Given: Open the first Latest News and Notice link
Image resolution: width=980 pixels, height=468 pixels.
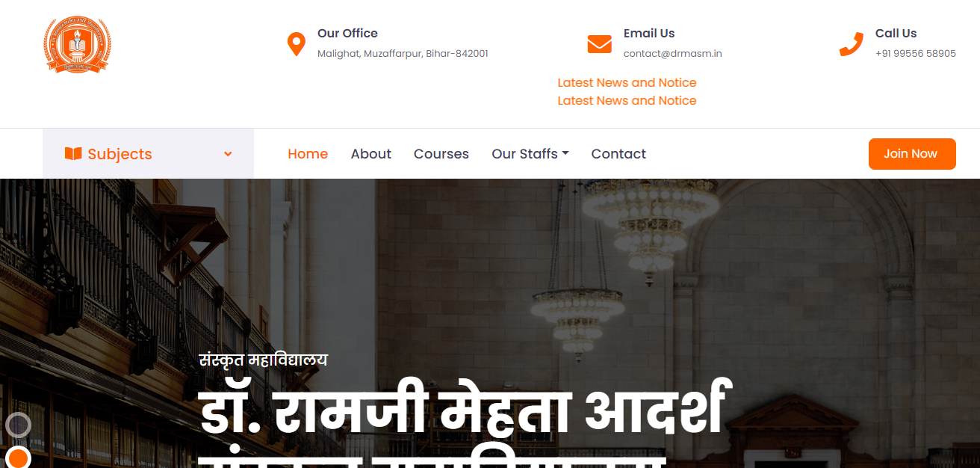Looking at the screenshot, I should click(x=627, y=83).
